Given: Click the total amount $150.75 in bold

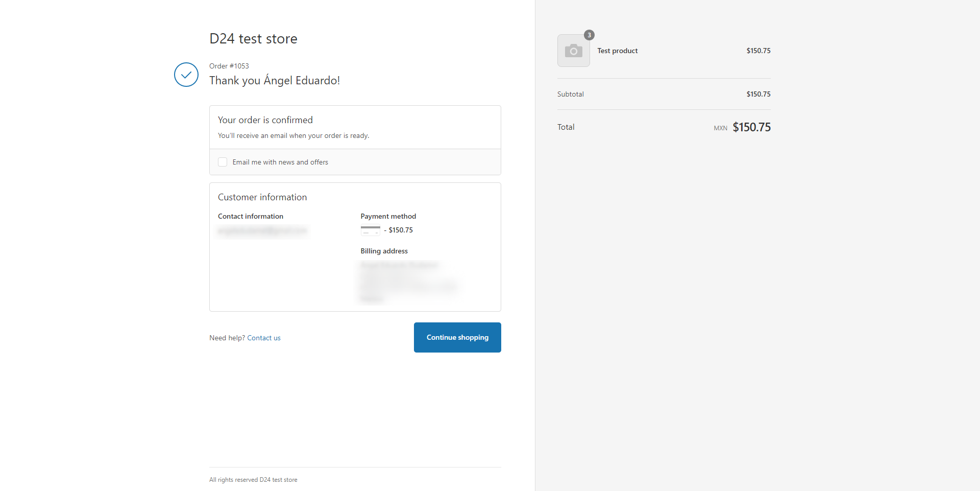Looking at the screenshot, I should click(751, 127).
